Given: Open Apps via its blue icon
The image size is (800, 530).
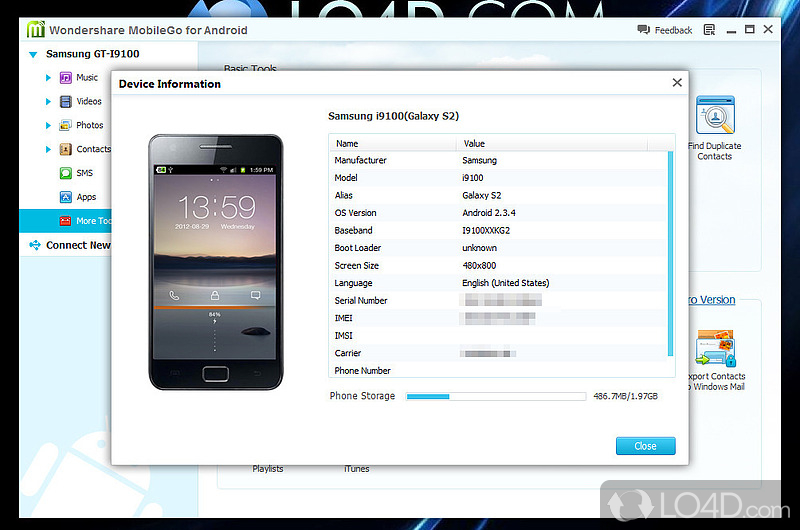Looking at the screenshot, I should [65, 197].
